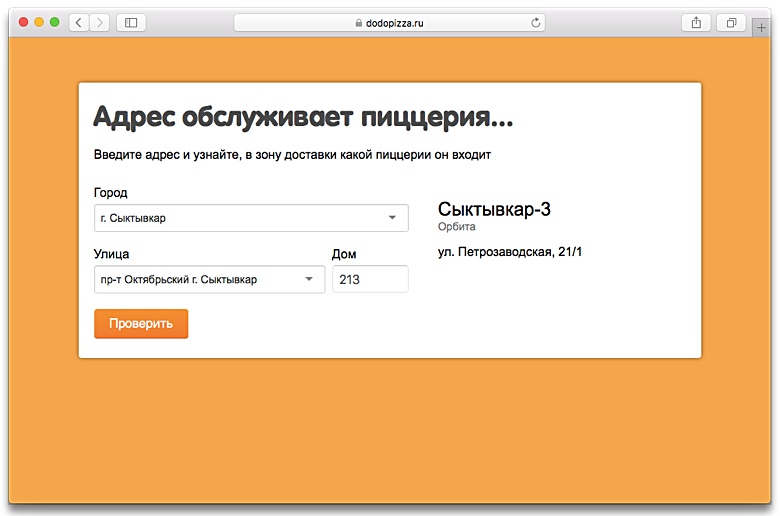Open the Город city dropdown

click(x=251, y=218)
